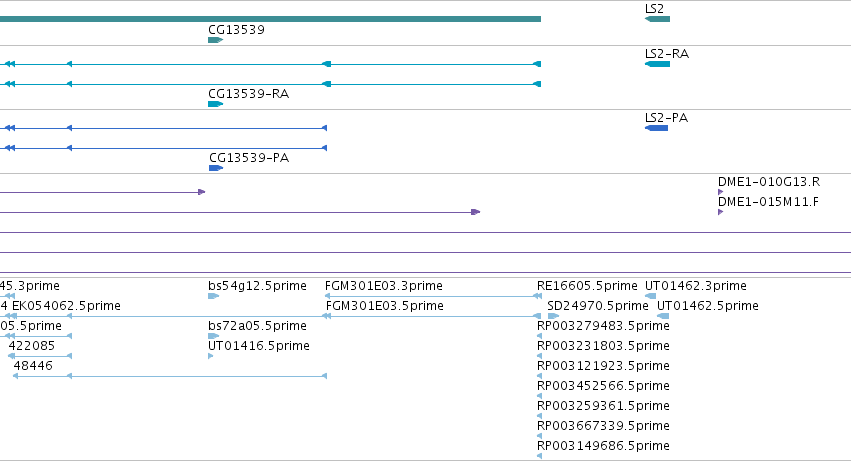This screenshot has width=851, height=461.
Task: Select the LS2-RA transcript arrow
Action: (x=657, y=64)
